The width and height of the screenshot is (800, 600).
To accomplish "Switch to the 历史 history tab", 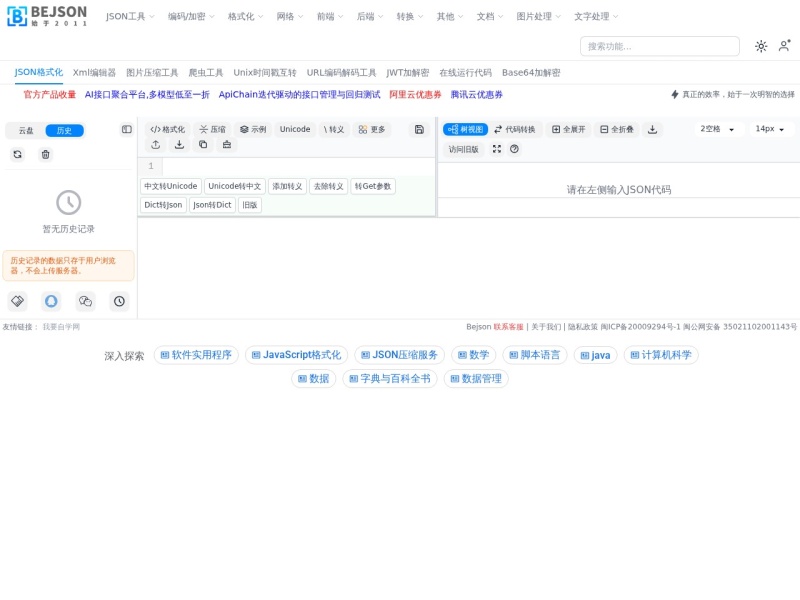I will pyautogui.click(x=64, y=131).
